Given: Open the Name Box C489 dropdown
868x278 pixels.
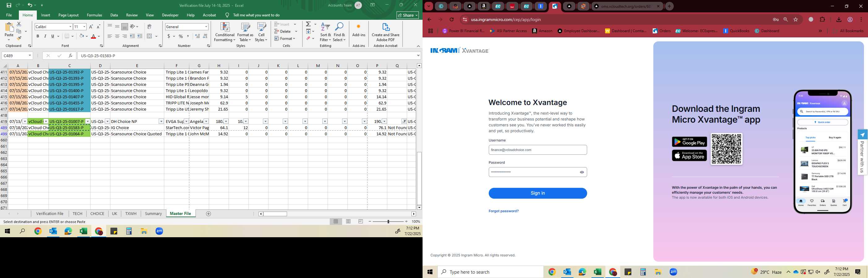Looking at the screenshot, I should point(30,56).
